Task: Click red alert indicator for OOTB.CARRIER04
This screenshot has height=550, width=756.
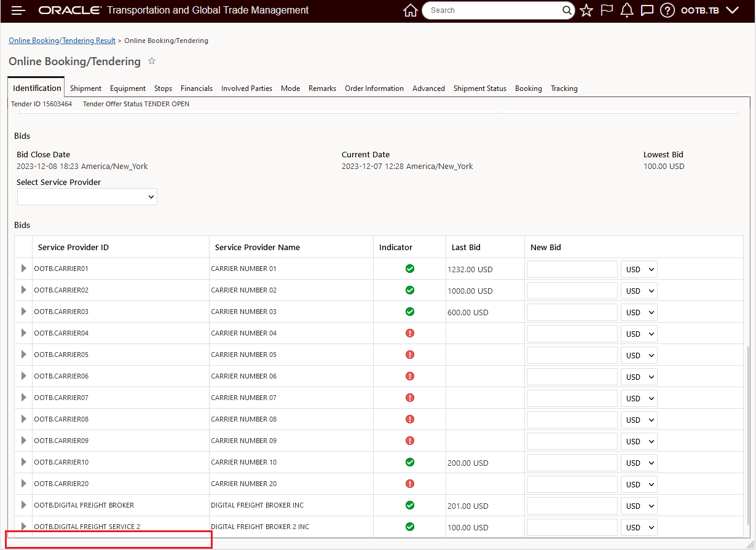Action: point(410,333)
